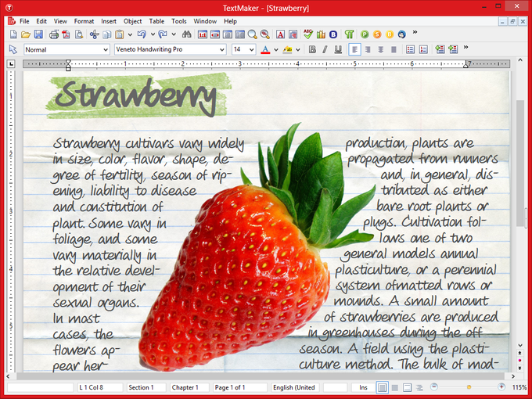Image resolution: width=532 pixels, height=399 pixels.
Task: Click the blue circle B icon
Action: point(333,34)
